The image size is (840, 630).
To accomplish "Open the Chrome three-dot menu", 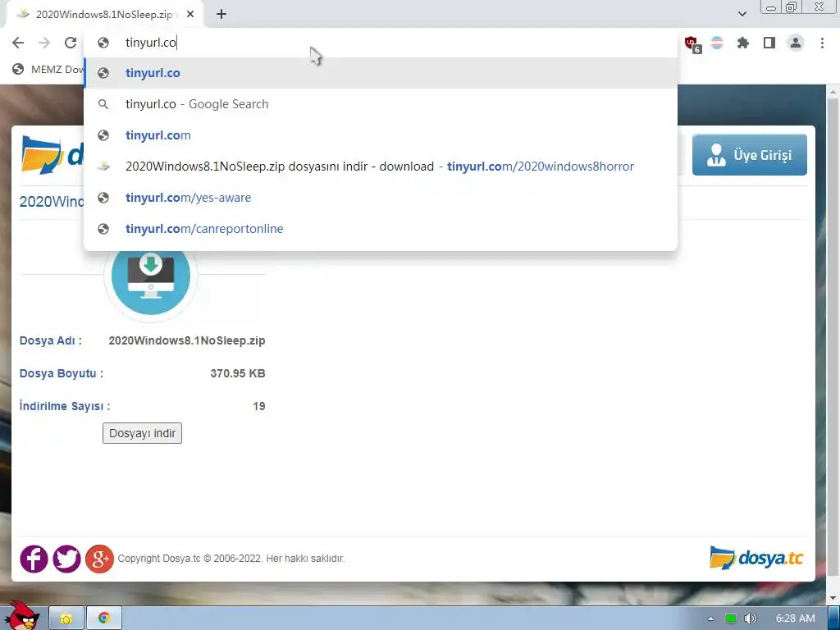I will [x=822, y=43].
